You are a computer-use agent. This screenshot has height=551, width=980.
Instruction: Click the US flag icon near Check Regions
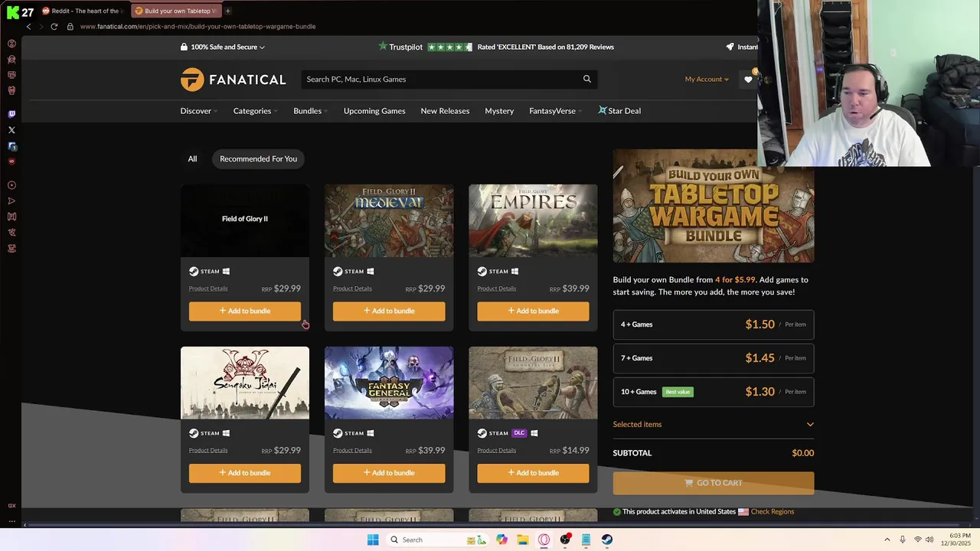coord(743,511)
